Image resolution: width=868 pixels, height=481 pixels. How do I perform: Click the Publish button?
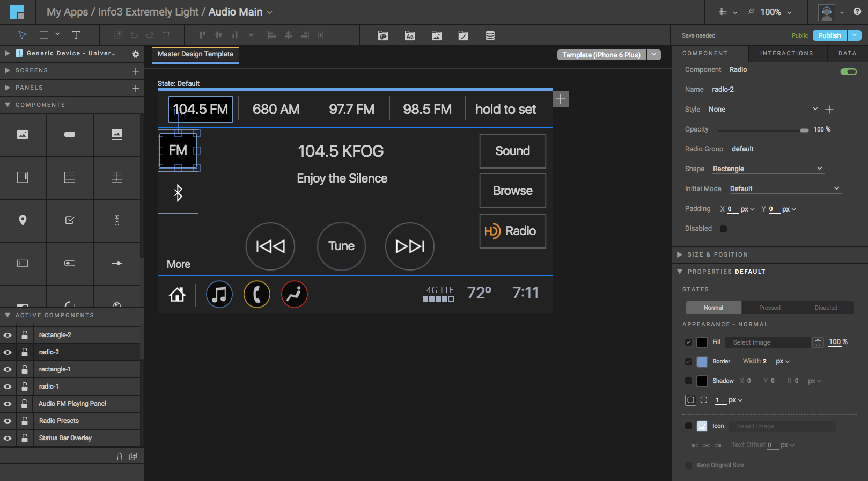coord(829,35)
